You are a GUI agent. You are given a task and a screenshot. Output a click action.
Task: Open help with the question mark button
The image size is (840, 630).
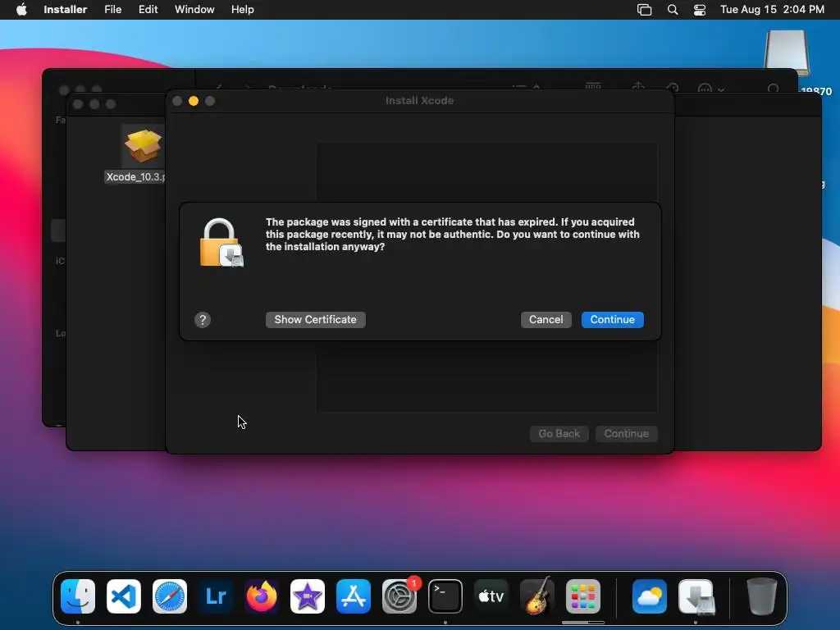click(x=203, y=320)
